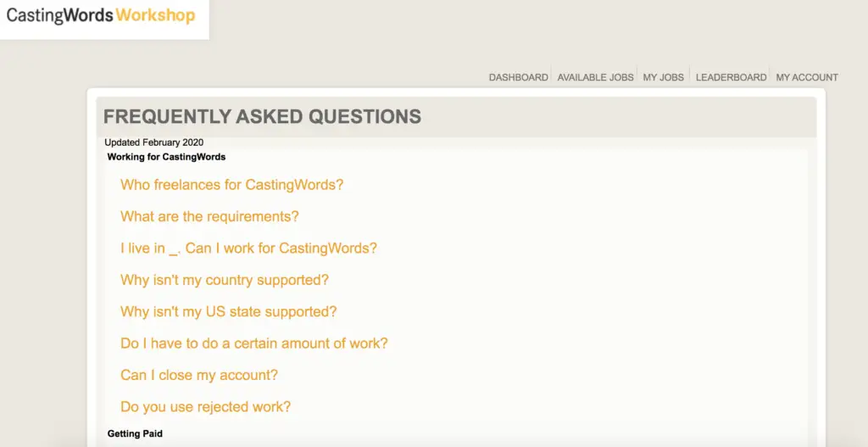Open the Dashboard menu item
This screenshot has width=868, height=447.
click(x=518, y=77)
